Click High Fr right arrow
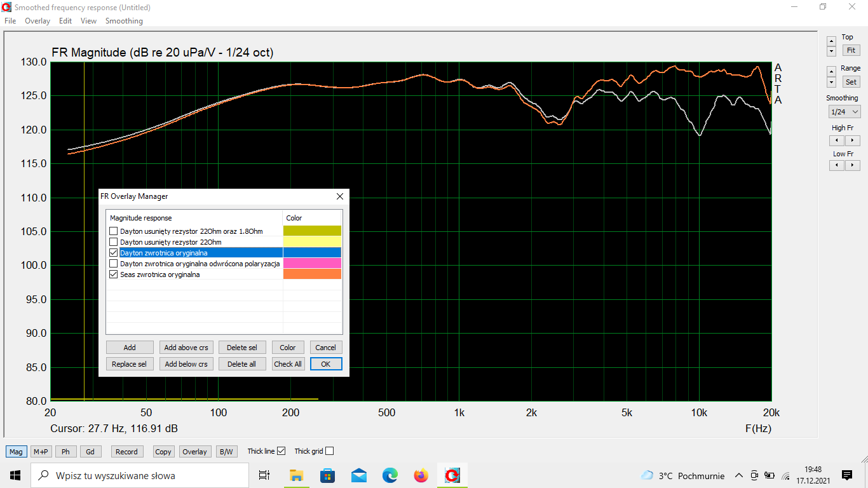Viewport: 868px width, 488px height. pos(852,140)
